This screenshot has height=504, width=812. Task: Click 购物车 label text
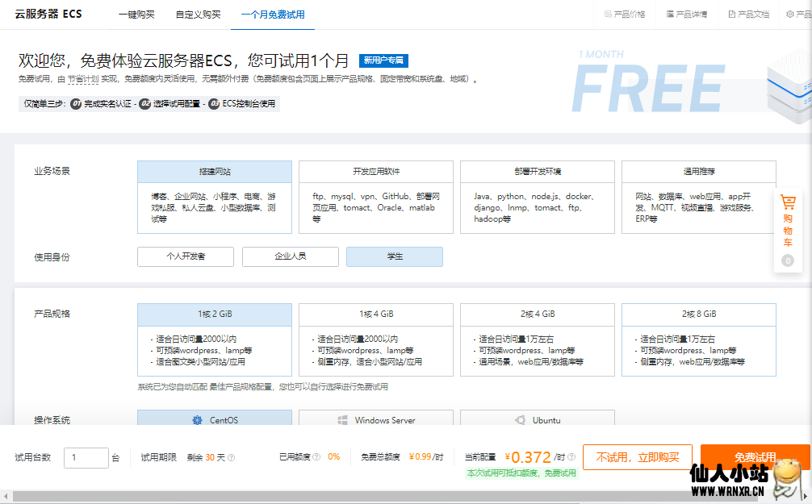click(788, 231)
